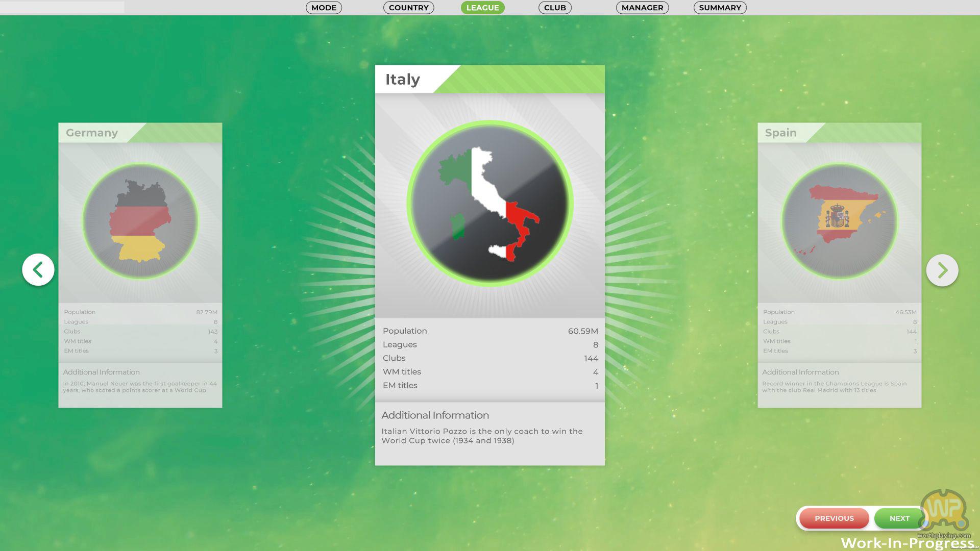This screenshot has width=980, height=551.
Task: Click the Italy card header
Action: click(x=403, y=80)
